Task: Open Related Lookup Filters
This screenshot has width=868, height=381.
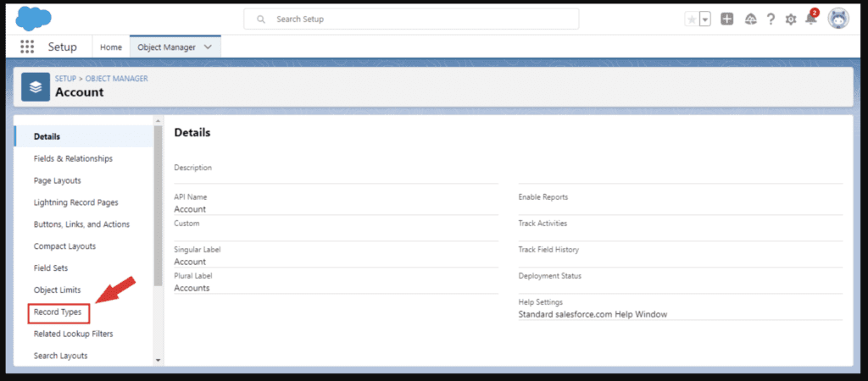Action: tap(74, 334)
